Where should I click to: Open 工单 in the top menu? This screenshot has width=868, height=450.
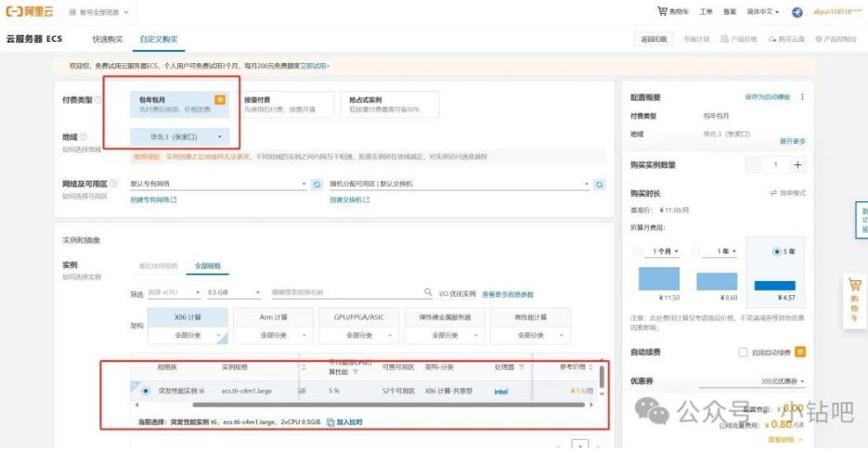tap(706, 12)
